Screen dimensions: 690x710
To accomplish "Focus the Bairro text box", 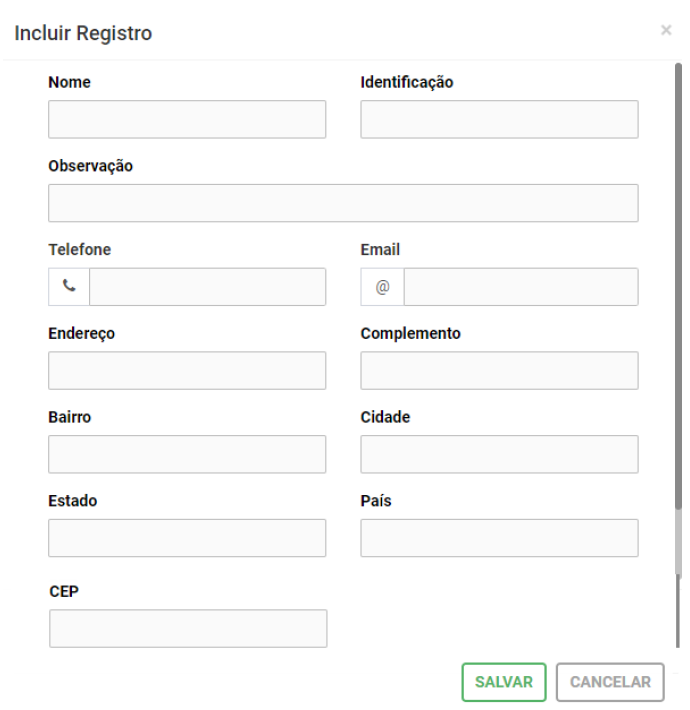I will coord(187,454).
